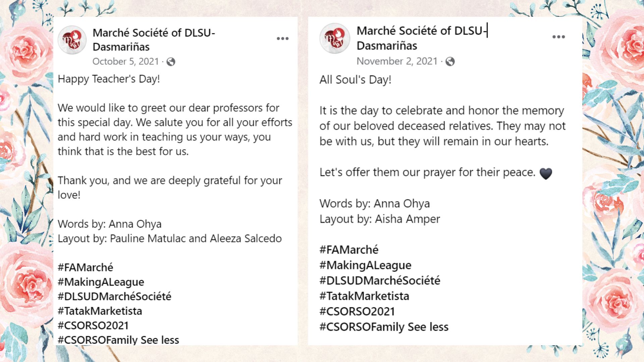The image size is (644, 362).
Task: Click the profile logo on the All Soul's Day post
Action: [x=334, y=39]
